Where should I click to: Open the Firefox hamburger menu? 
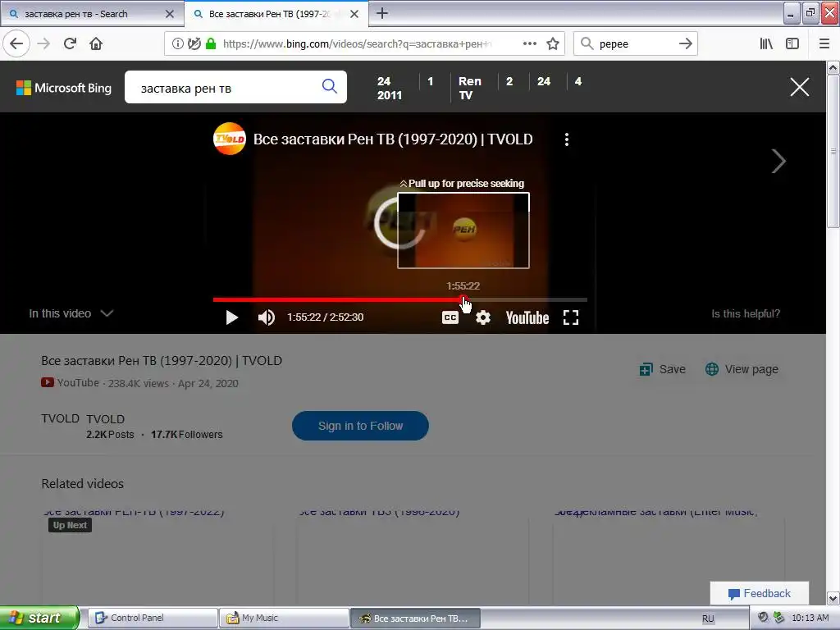pyautogui.click(x=824, y=43)
